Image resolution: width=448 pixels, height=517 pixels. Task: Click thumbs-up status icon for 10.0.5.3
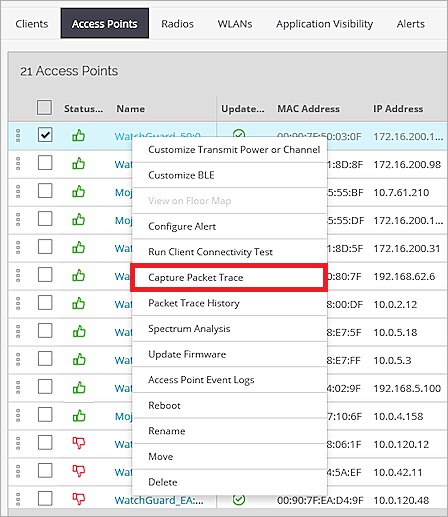pos(79,360)
